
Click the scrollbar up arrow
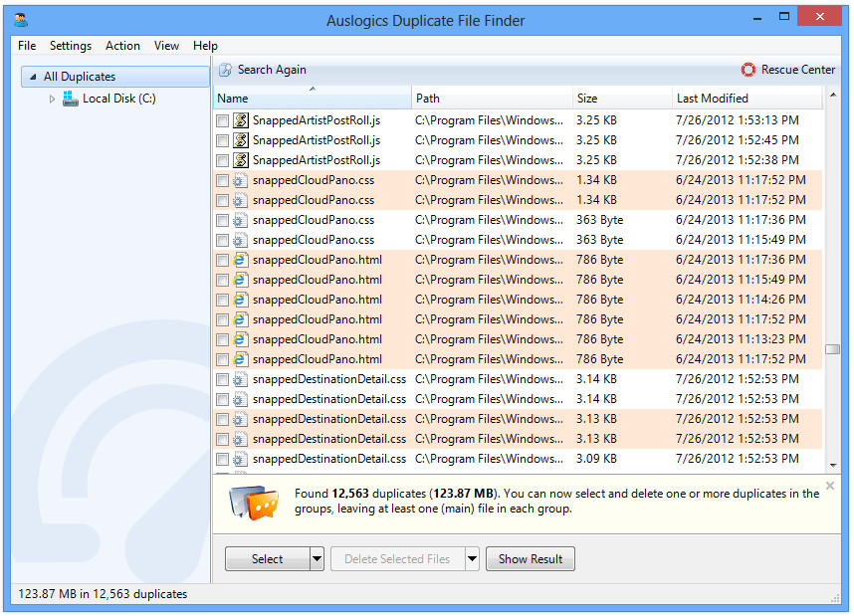833,95
